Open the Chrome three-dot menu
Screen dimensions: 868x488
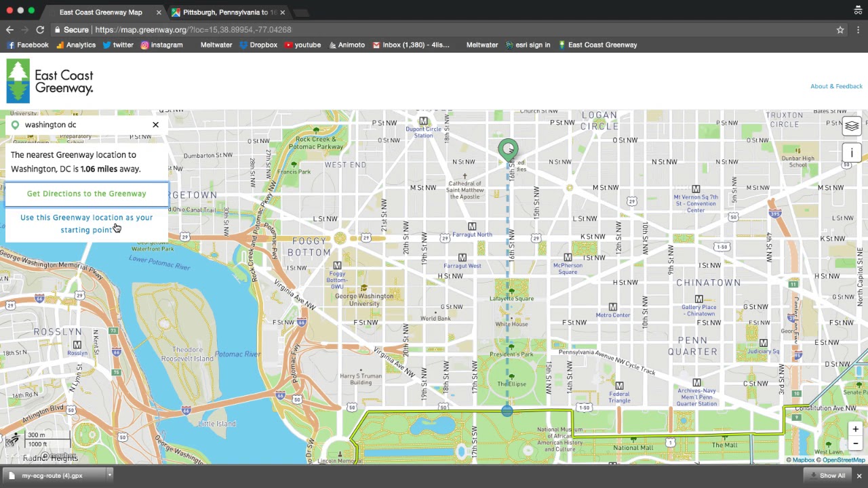858,30
